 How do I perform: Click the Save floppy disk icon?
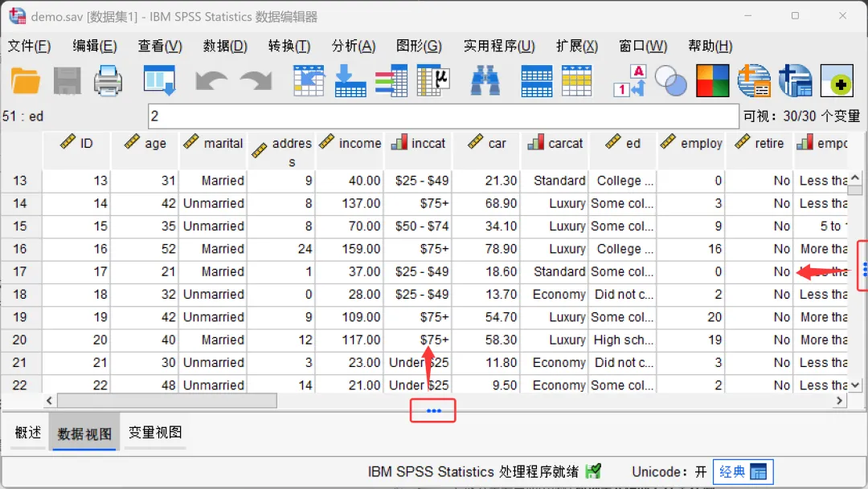[x=67, y=81]
